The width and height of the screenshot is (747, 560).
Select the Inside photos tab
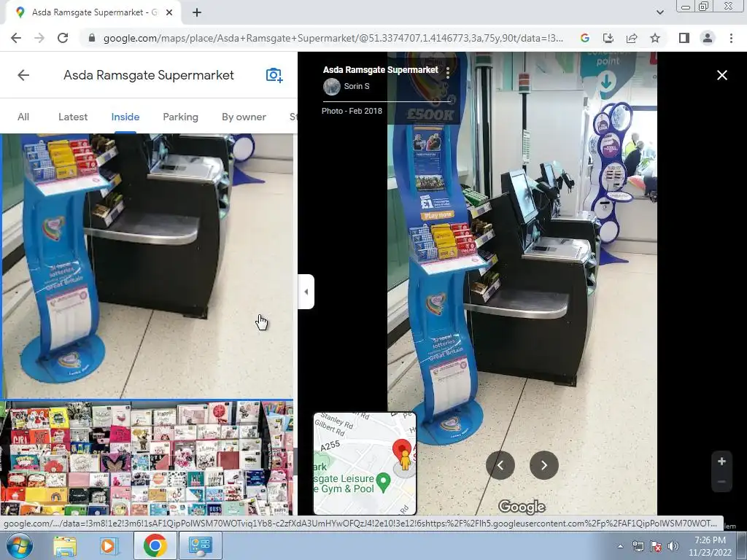(125, 117)
